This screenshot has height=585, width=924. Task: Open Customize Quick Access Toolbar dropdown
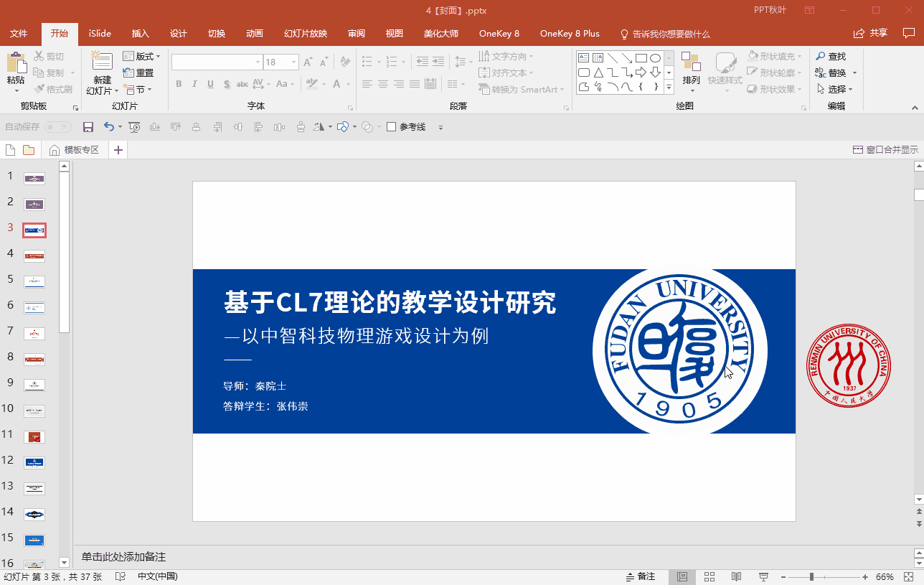(440, 128)
